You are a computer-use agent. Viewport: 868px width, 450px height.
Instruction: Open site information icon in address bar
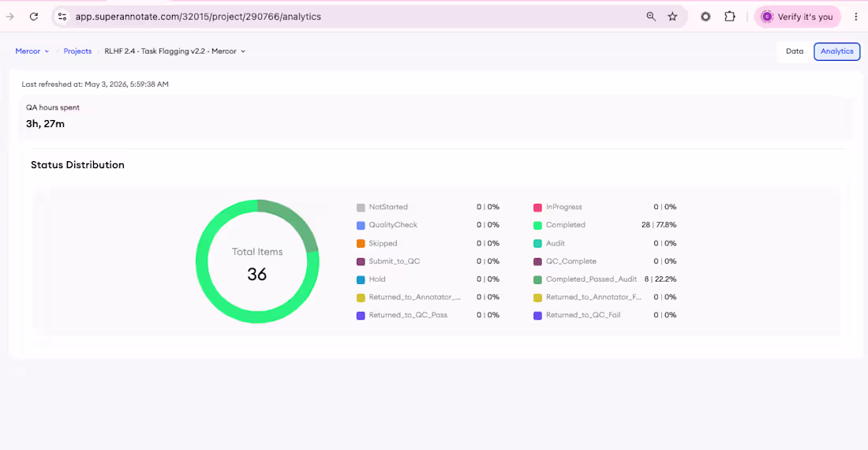[62, 17]
